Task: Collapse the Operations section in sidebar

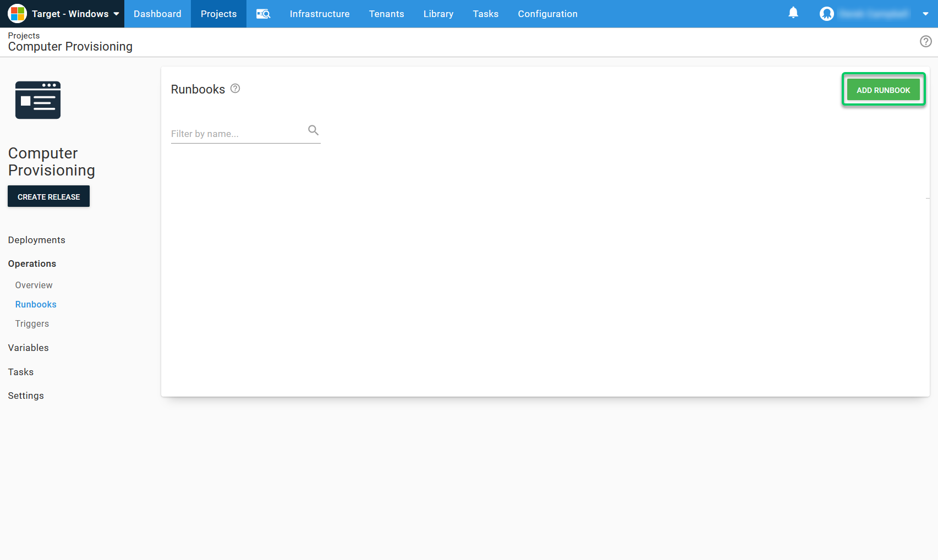Action: 31,263
